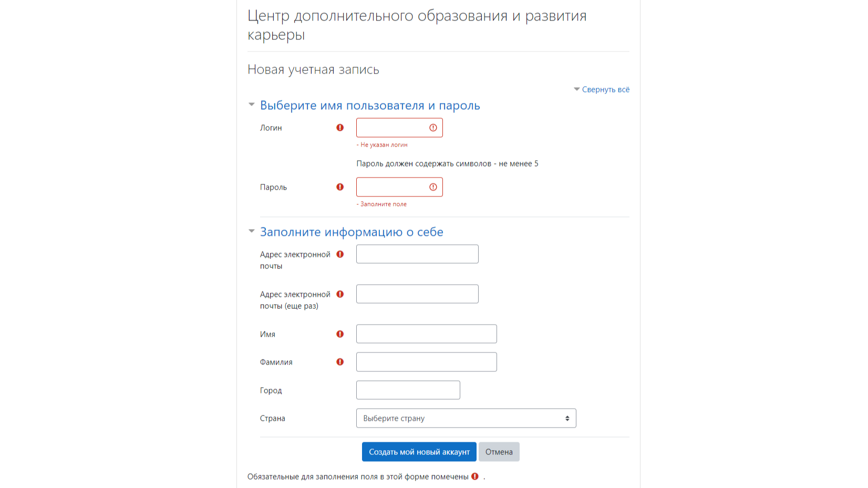Image resolution: width=868 pixels, height=488 pixels.
Task: Open the Выберите страну dropdown
Action: pyautogui.click(x=466, y=418)
